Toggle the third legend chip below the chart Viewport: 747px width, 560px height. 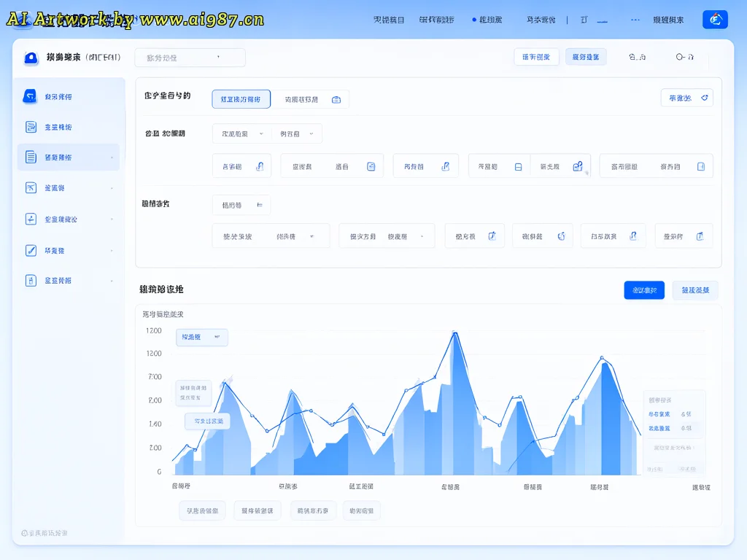tap(313, 510)
